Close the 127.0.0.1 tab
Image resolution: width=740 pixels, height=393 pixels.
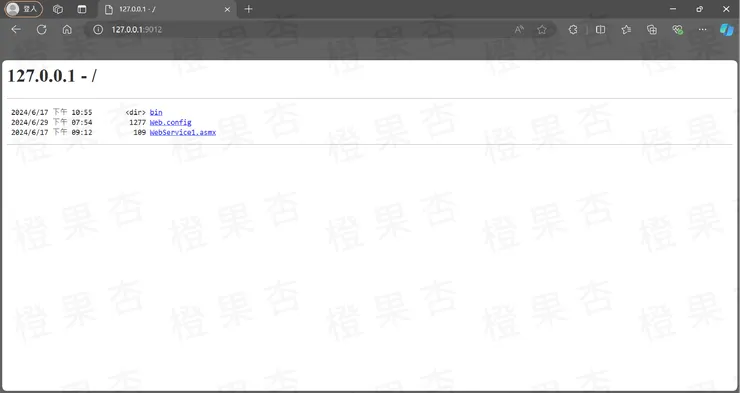[227, 9]
